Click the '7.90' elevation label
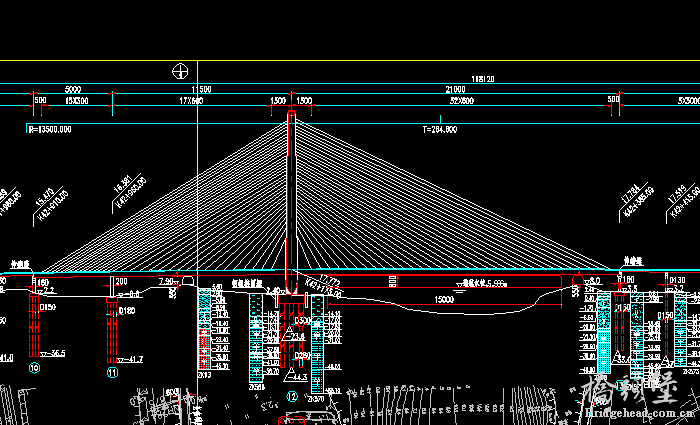 pyautogui.click(x=166, y=281)
